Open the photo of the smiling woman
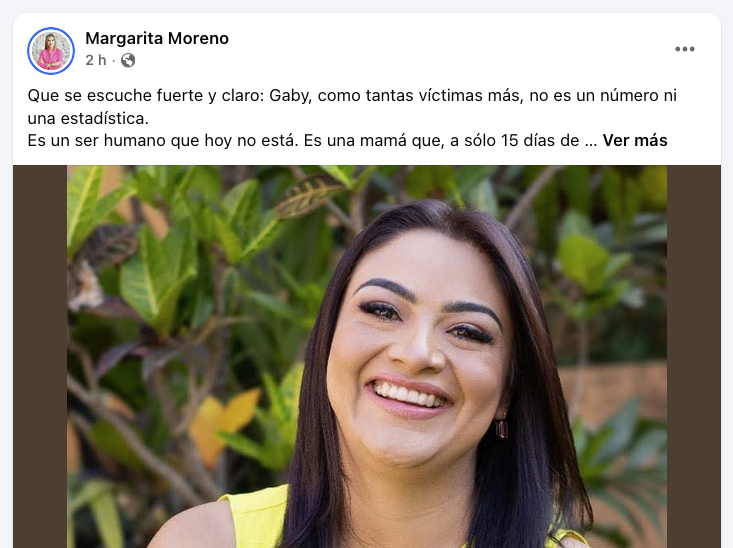Image resolution: width=733 pixels, height=548 pixels. [367, 356]
